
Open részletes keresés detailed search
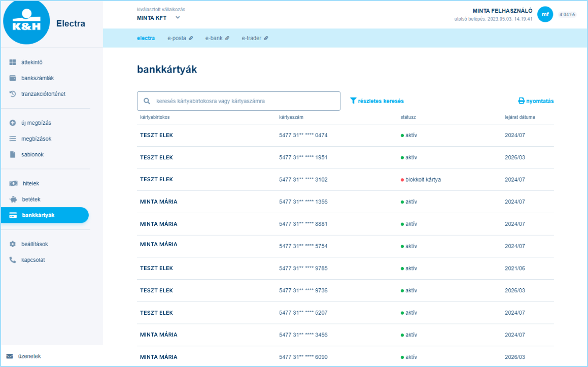[x=377, y=101]
